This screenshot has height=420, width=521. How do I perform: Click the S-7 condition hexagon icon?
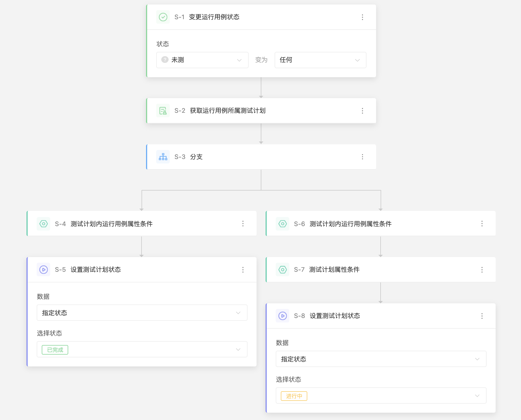[282, 269]
